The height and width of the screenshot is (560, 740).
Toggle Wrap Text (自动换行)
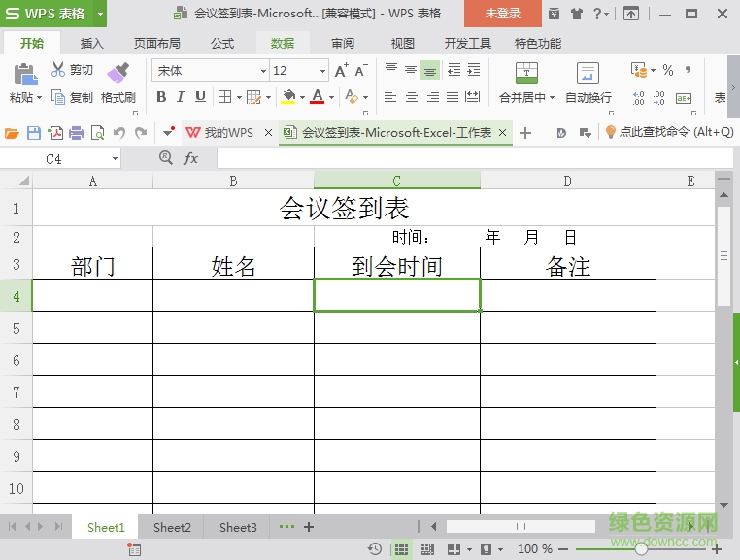click(588, 74)
